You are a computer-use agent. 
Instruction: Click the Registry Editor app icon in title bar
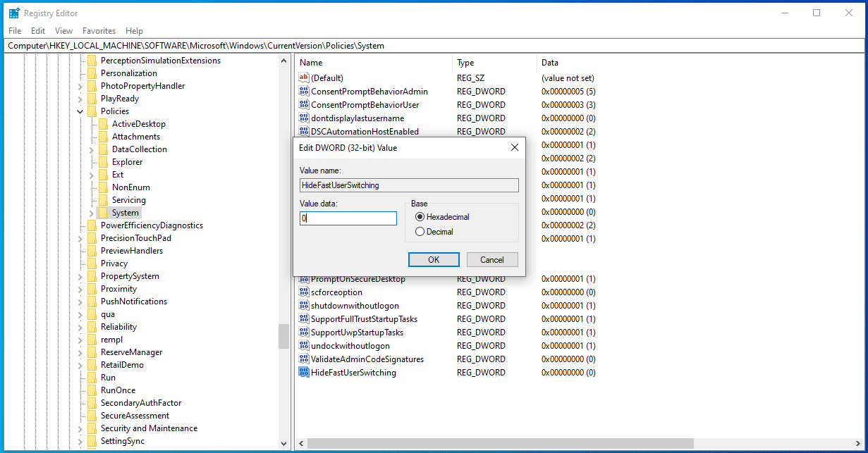pyautogui.click(x=14, y=13)
